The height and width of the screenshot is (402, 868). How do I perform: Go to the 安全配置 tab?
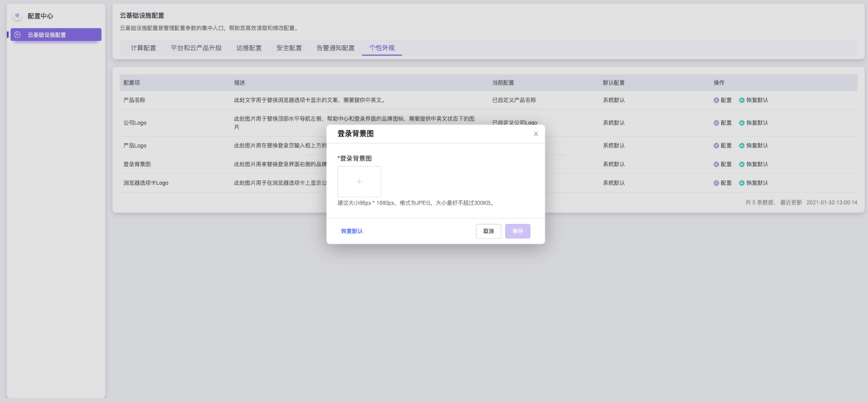pos(289,48)
